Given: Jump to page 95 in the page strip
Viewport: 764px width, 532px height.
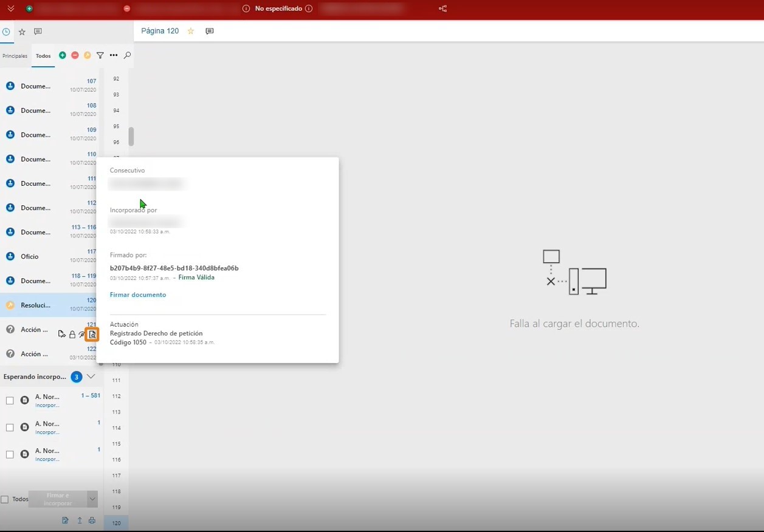Looking at the screenshot, I should 116,126.
